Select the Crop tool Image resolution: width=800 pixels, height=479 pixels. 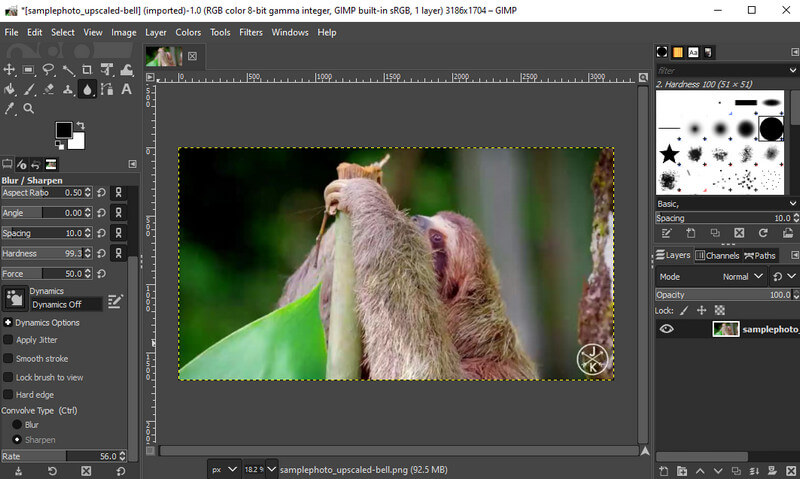pos(87,69)
